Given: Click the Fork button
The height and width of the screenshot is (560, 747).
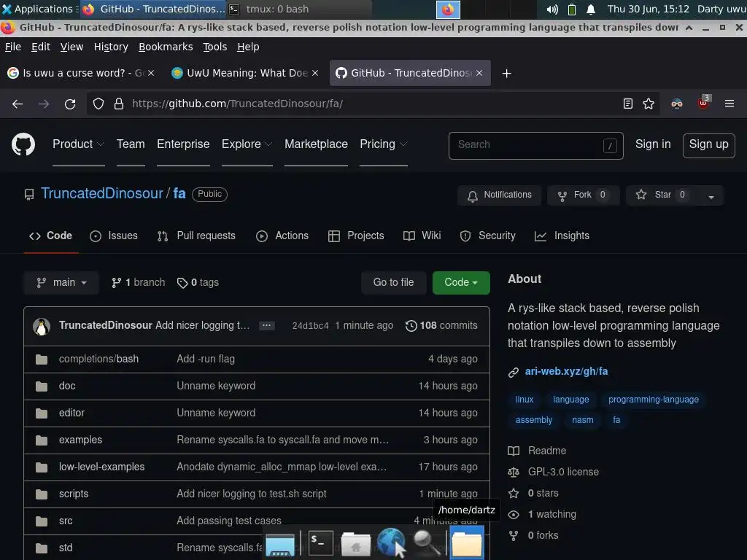Looking at the screenshot, I should 584,195.
